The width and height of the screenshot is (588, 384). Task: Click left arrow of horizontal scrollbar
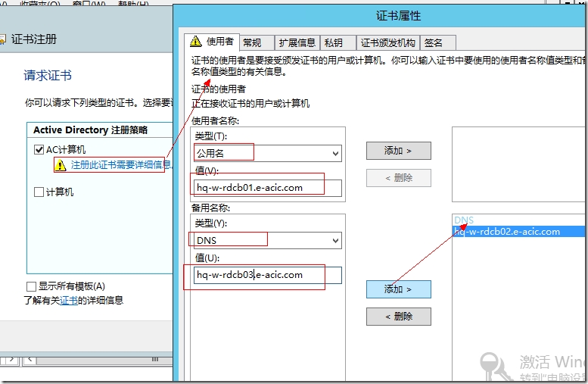coord(30,360)
